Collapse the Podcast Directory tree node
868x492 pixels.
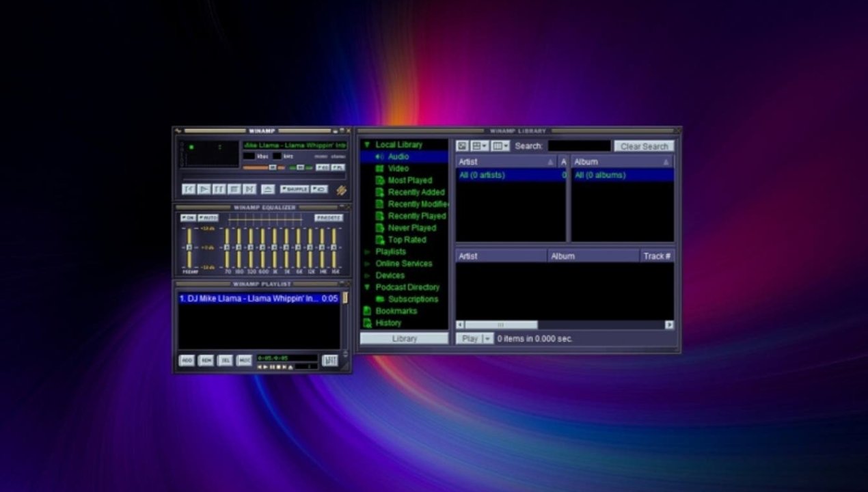point(367,287)
